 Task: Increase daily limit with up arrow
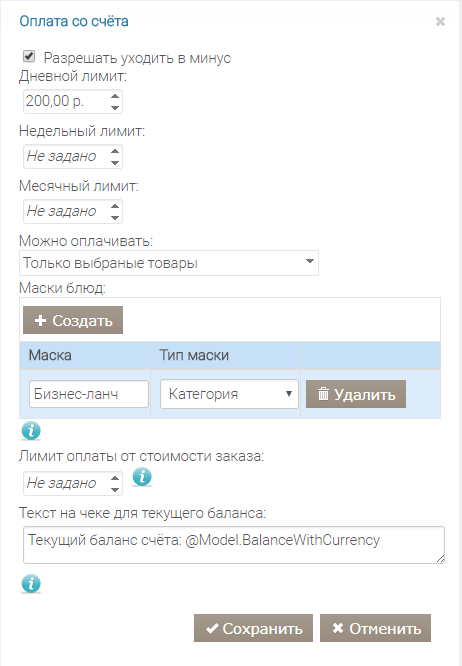[115, 96]
